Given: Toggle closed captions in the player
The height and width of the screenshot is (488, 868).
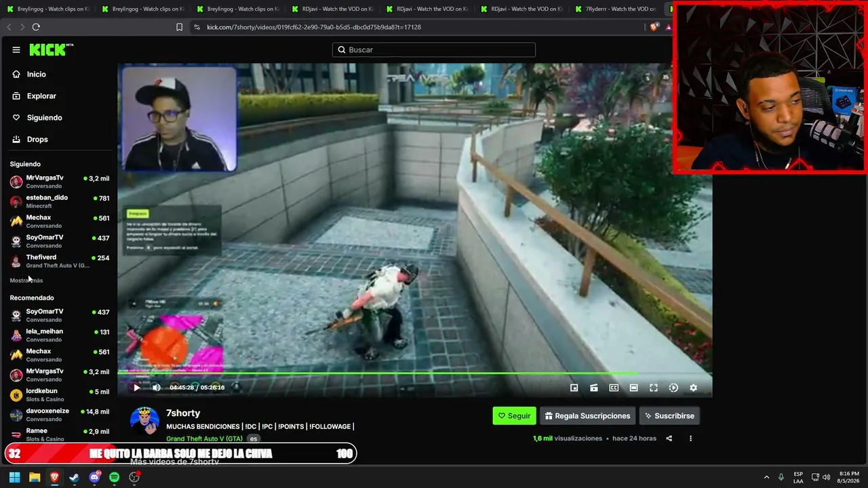Looking at the screenshot, I should coord(614,388).
